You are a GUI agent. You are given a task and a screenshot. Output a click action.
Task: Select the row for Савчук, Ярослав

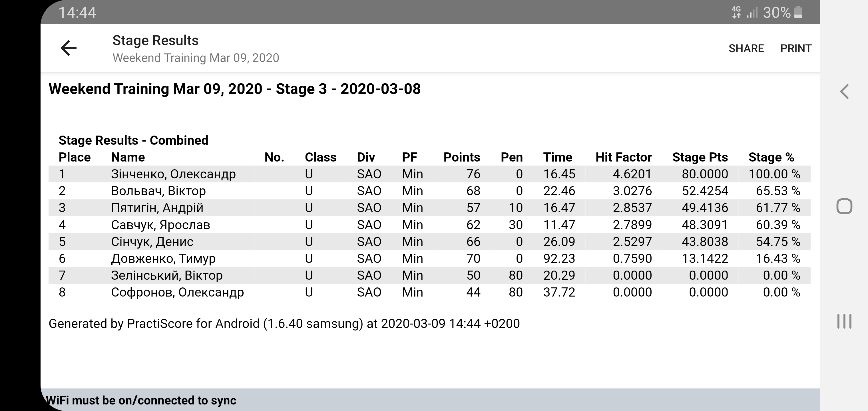point(160,225)
